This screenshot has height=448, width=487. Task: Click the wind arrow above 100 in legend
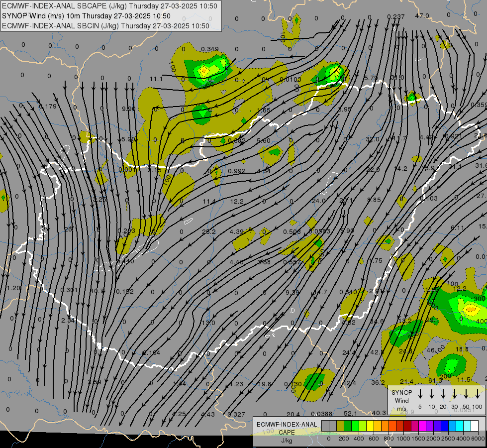(x=478, y=394)
